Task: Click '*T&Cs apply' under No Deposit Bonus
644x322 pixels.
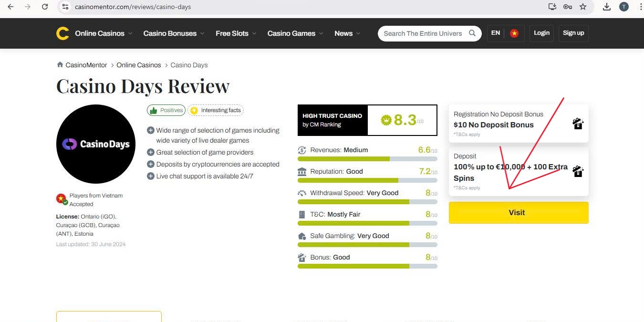Action: (x=467, y=135)
